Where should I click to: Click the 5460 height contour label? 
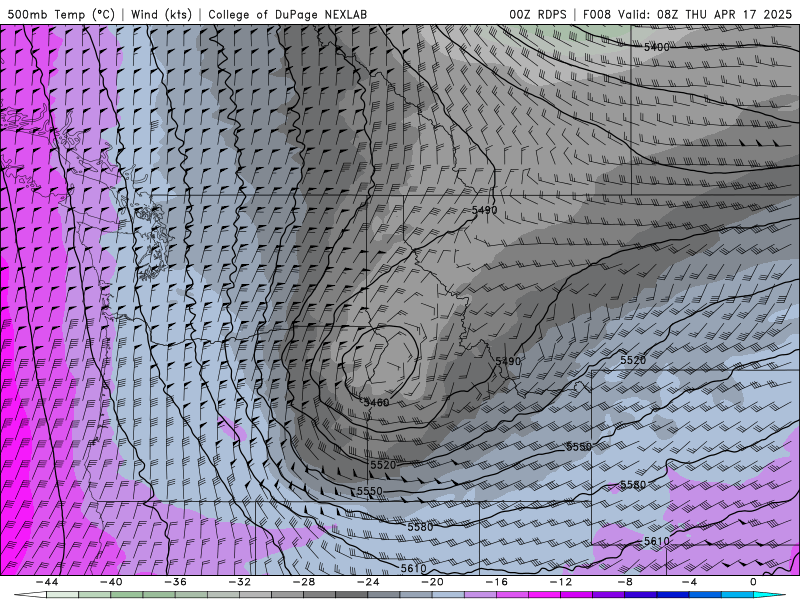[377, 403]
